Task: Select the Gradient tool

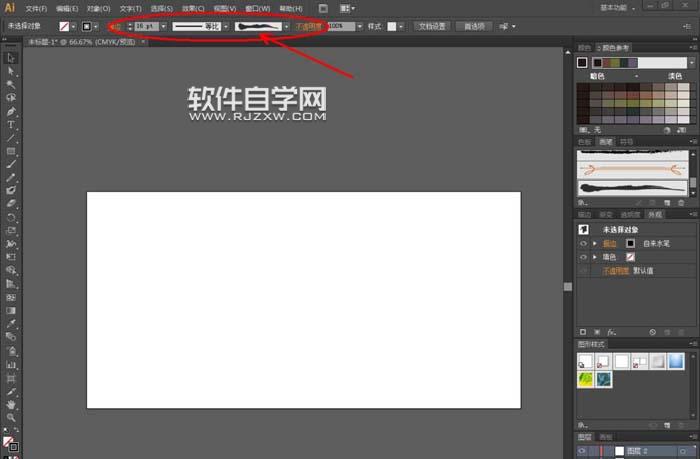Action: point(11,310)
